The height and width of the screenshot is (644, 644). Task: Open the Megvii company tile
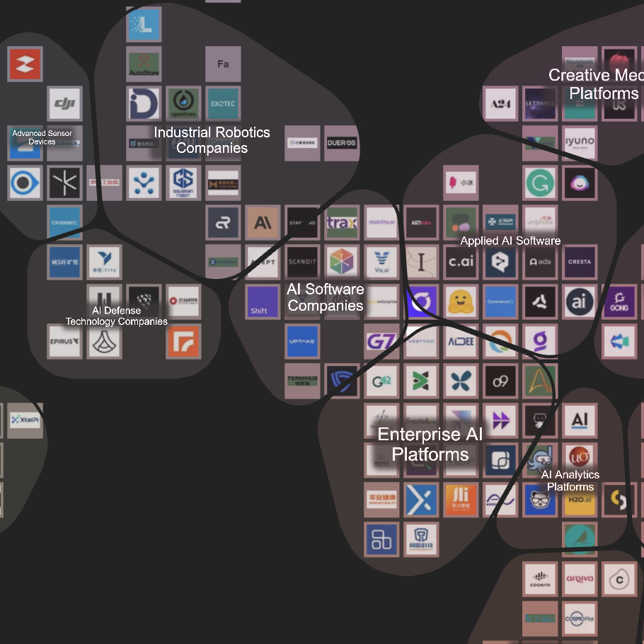pyautogui.click(x=64, y=262)
